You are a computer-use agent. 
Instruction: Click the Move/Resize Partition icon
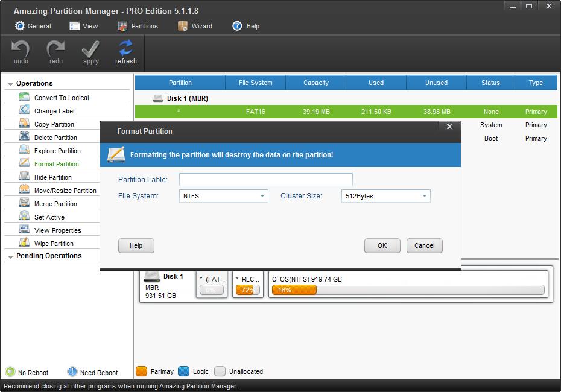(x=24, y=189)
